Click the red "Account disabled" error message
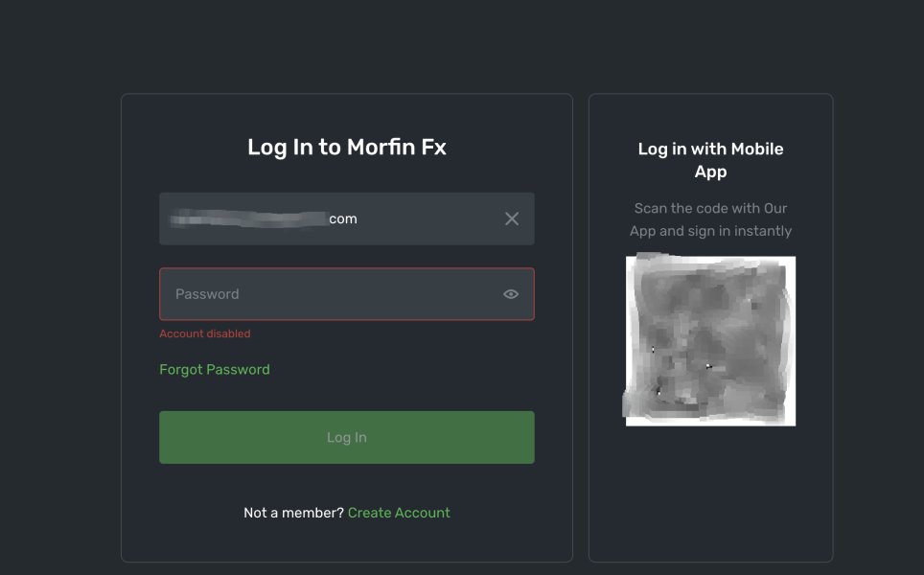924x575 pixels. [x=205, y=333]
